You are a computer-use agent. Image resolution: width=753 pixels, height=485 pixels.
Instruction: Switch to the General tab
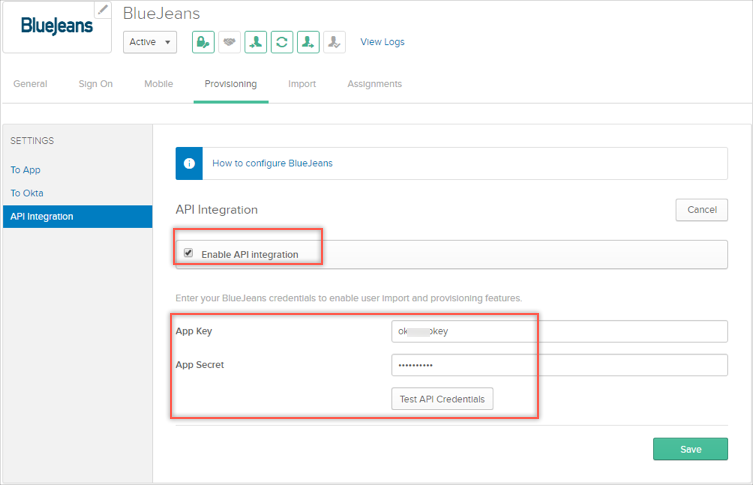tap(30, 84)
